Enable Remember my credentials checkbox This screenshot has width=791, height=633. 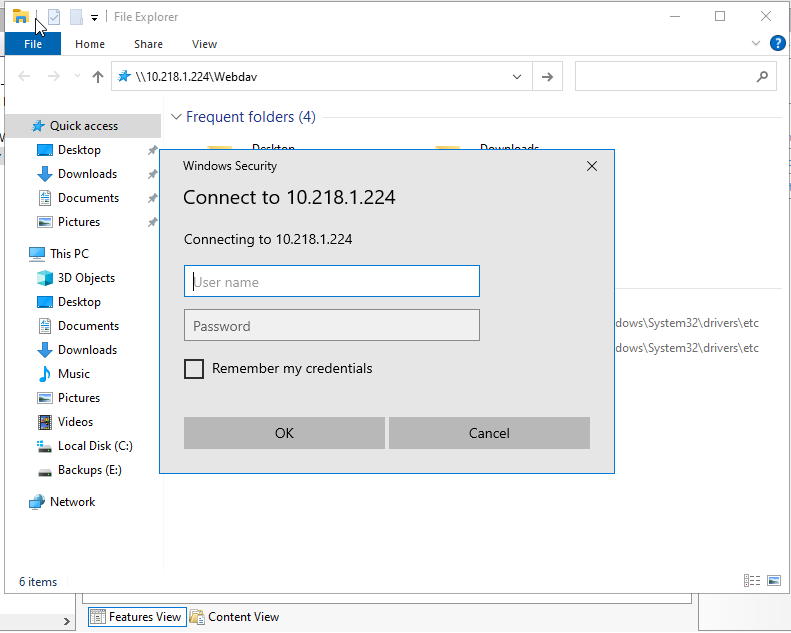[x=194, y=369]
